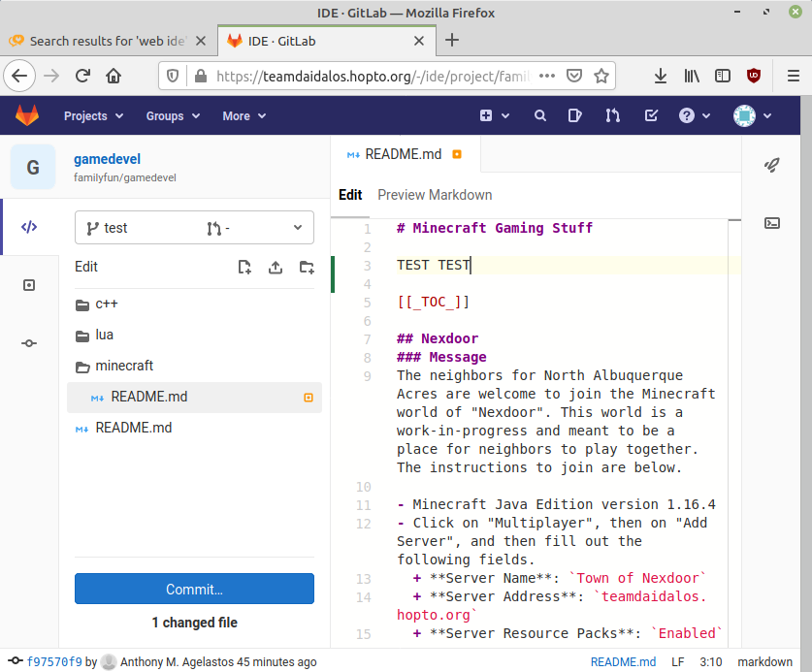This screenshot has height=672, width=812.
Task: Click the '1 changed file' text
Action: point(194,623)
